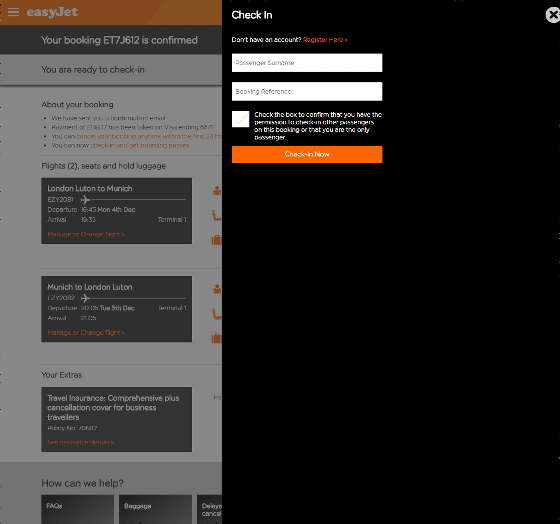Image resolution: width=560 pixels, height=524 pixels.
Task: Click the plane icon in Munich to London Luton card
Action: 85,298
